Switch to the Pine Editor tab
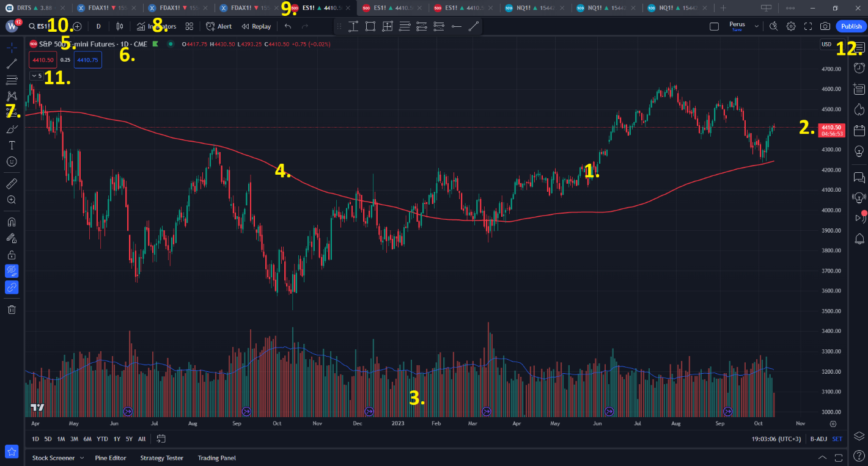Viewport: 868px width, 466px height. coord(111,458)
